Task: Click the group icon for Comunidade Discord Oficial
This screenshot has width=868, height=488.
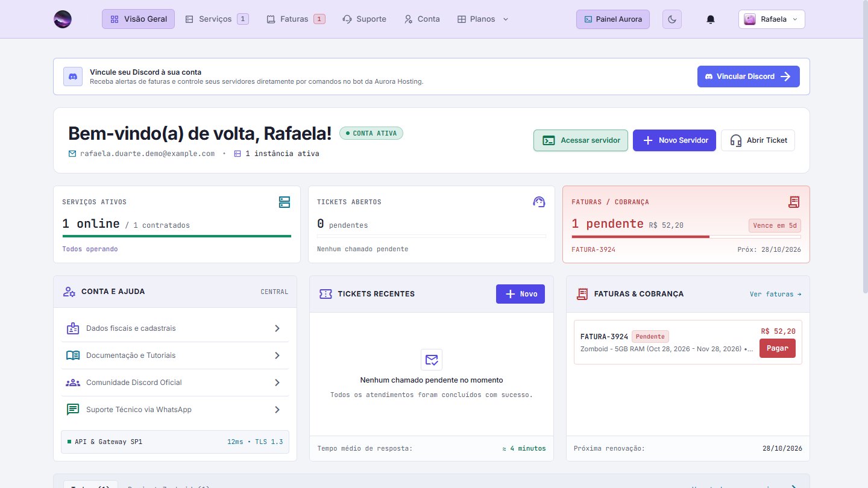Action: pos(73,383)
